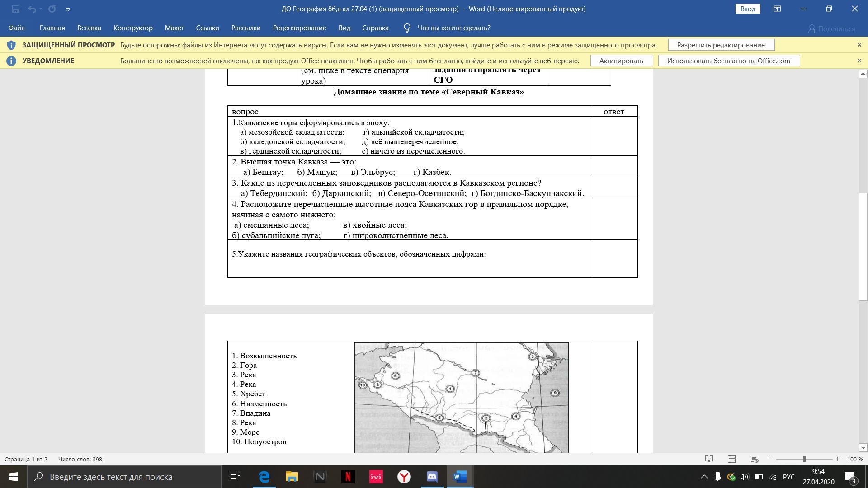Click the Save icon in quick access toolbar
The height and width of the screenshot is (488, 868).
point(16,9)
